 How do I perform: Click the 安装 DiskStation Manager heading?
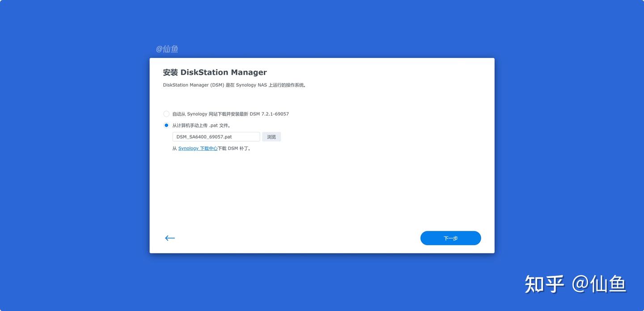215,72
